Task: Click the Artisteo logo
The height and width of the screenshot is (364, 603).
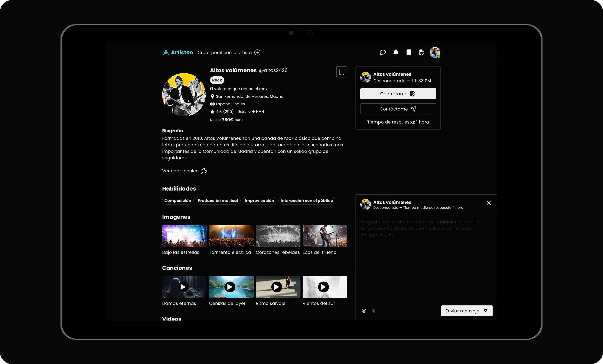Action: point(178,53)
